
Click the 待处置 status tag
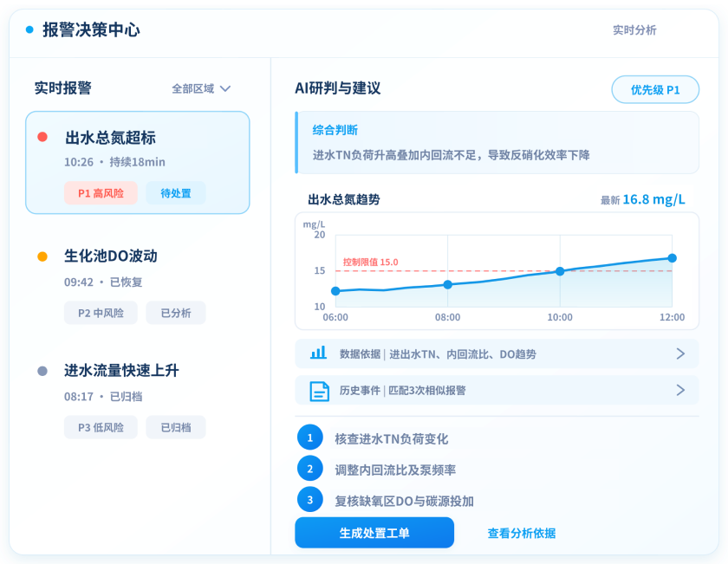(175, 193)
